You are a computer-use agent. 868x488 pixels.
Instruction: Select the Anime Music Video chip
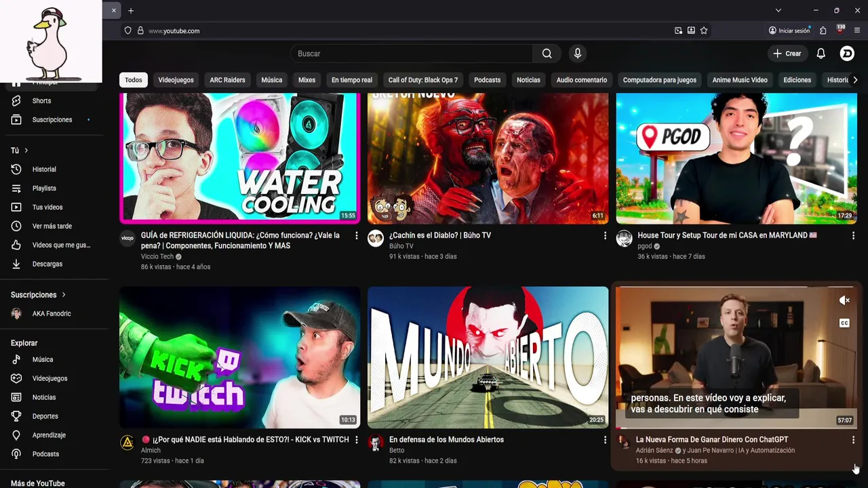click(740, 80)
